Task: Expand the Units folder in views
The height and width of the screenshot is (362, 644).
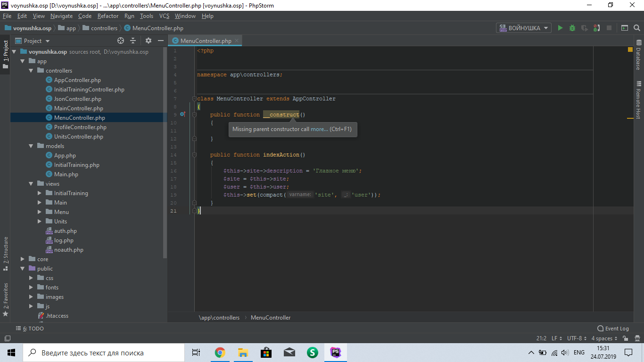Action: (40, 222)
